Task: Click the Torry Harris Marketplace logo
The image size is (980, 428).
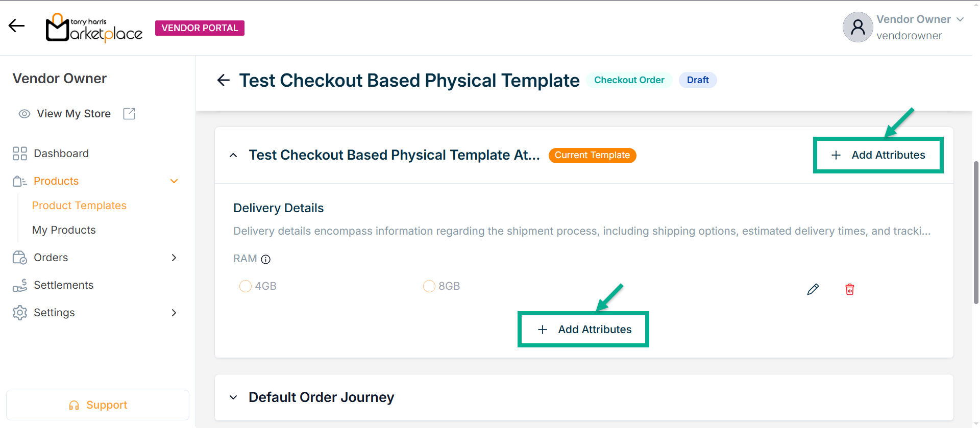Action: pos(94,28)
